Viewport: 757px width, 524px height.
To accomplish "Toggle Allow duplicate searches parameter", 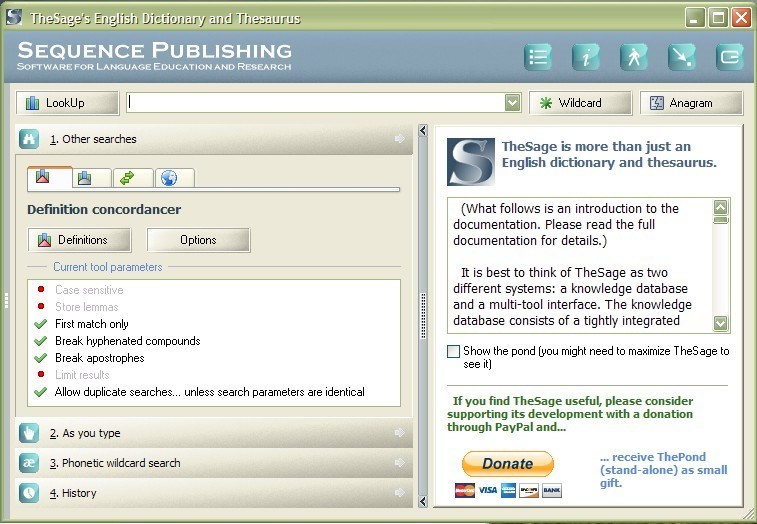I will click(200, 392).
